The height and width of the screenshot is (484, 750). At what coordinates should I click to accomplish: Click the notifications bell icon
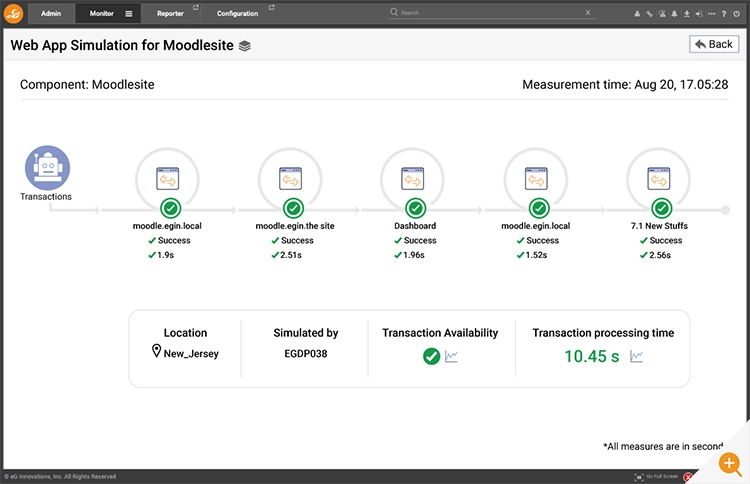tap(674, 14)
